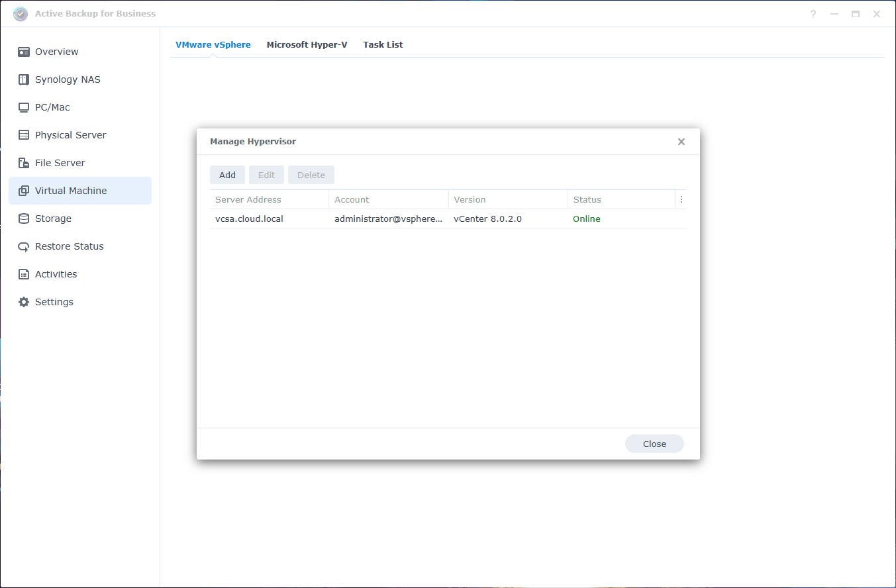Click the vCenter 8.0.2.0 version cell
Screen dimensions: 896x588
point(488,219)
